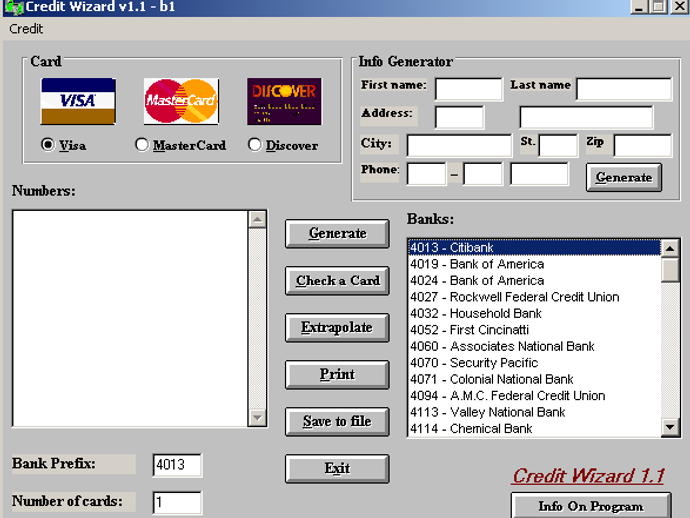Maximize the Credit Wizard window
The image size is (690, 518).
tap(659, 7)
